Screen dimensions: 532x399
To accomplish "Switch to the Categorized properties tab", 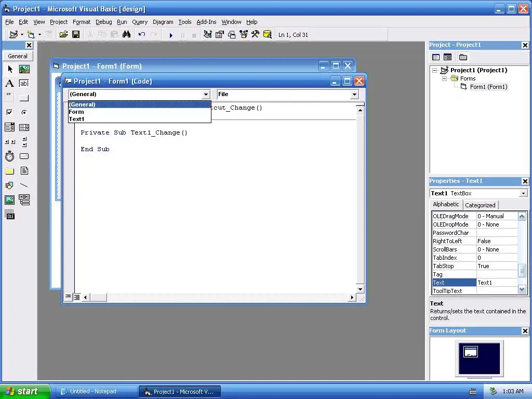I will coord(480,205).
